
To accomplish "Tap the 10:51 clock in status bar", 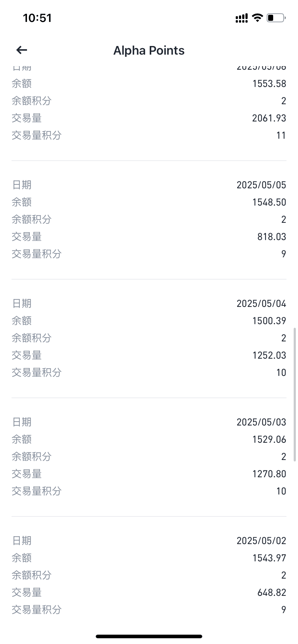I will pyautogui.click(x=37, y=18).
